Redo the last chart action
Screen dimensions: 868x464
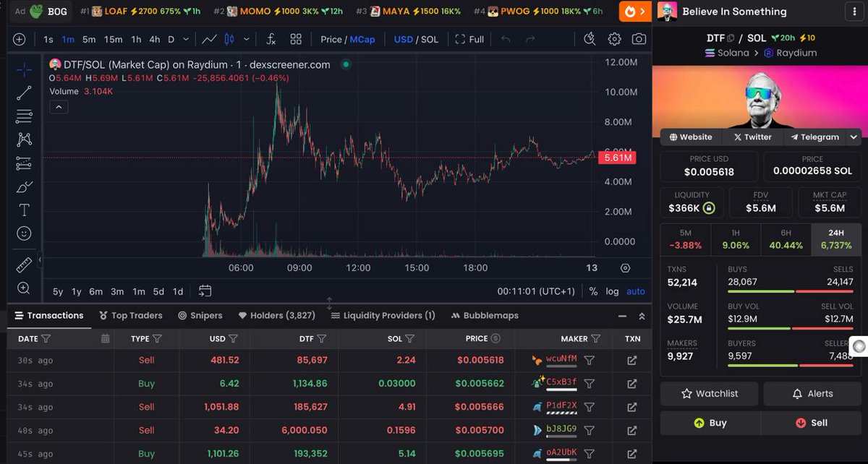click(530, 39)
